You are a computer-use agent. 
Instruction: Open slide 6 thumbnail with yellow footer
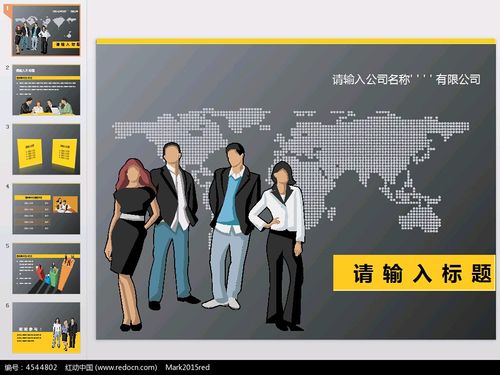coord(46,328)
